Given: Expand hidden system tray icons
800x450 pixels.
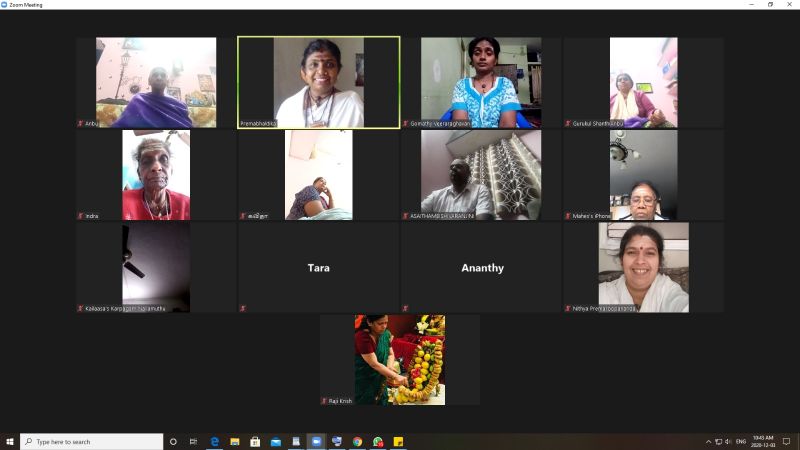Looking at the screenshot, I should (x=708, y=441).
